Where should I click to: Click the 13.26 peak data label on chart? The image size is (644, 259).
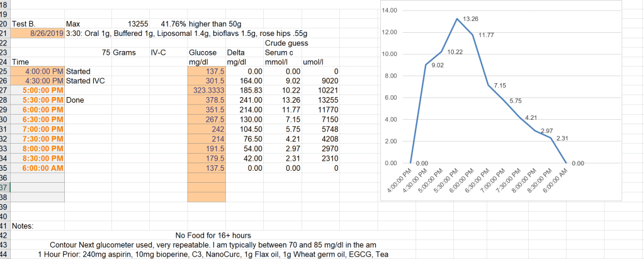tap(470, 19)
